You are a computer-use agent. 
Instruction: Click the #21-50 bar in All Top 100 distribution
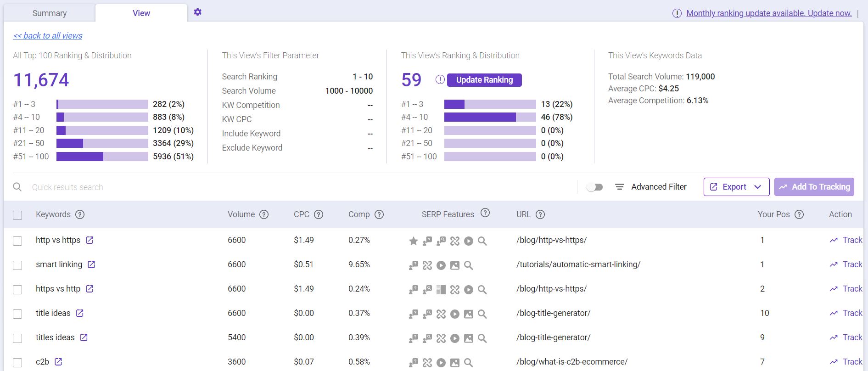[x=102, y=143]
